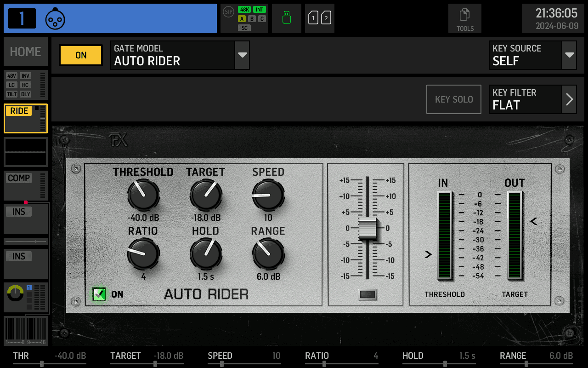588x368 pixels.
Task: Click the SPEED knob
Action: [268, 195]
